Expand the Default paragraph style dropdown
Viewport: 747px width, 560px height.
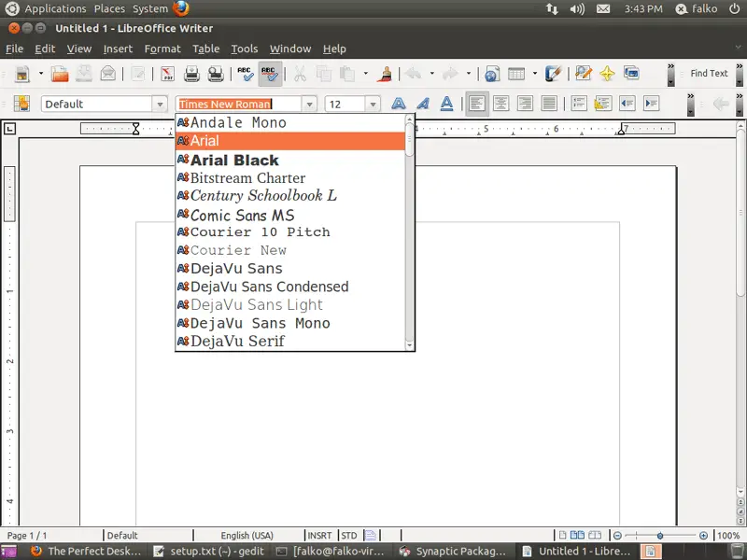(160, 104)
